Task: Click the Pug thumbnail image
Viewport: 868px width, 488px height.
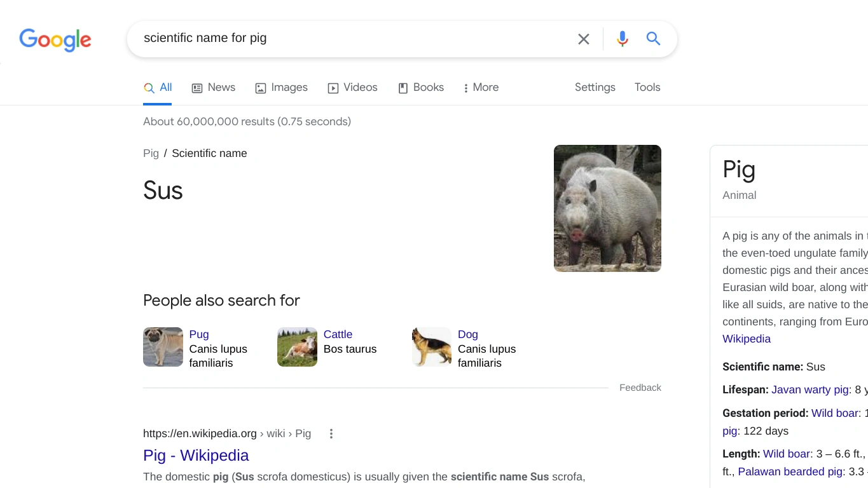Action: point(163,346)
